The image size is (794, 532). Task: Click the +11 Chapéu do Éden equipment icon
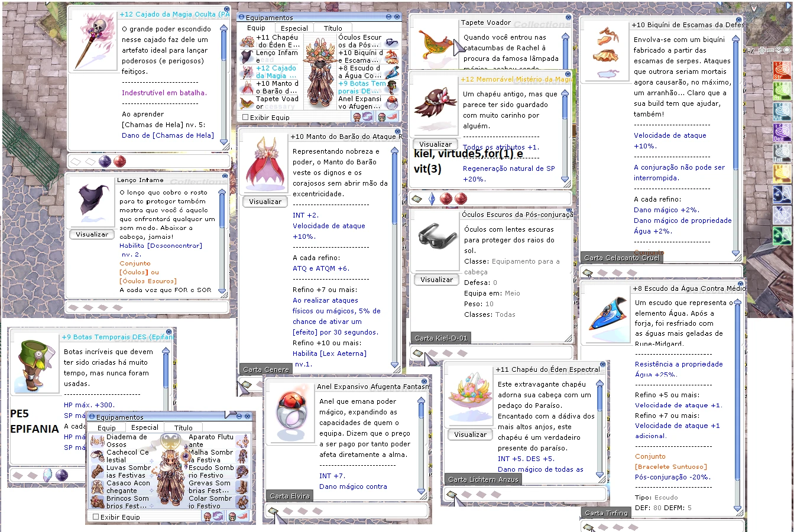[247, 42]
